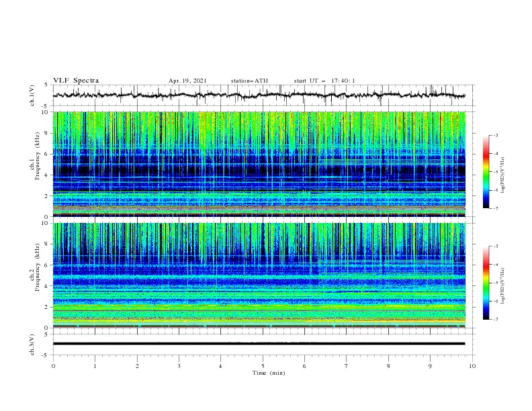Click the ch.1 "Frequency (kHz)" axis label
The image size is (532, 411).
(x=37, y=156)
